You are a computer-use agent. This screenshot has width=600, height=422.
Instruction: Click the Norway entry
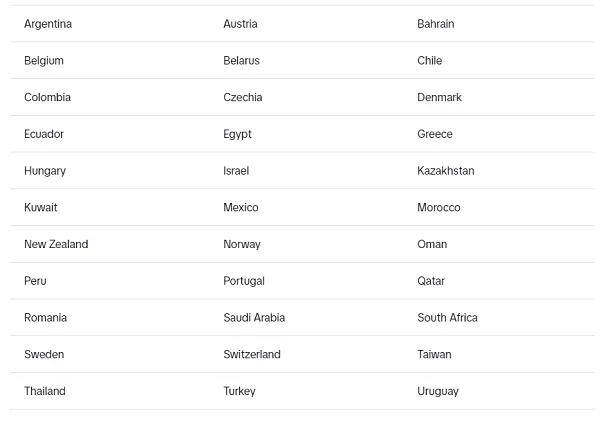click(x=242, y=244)
